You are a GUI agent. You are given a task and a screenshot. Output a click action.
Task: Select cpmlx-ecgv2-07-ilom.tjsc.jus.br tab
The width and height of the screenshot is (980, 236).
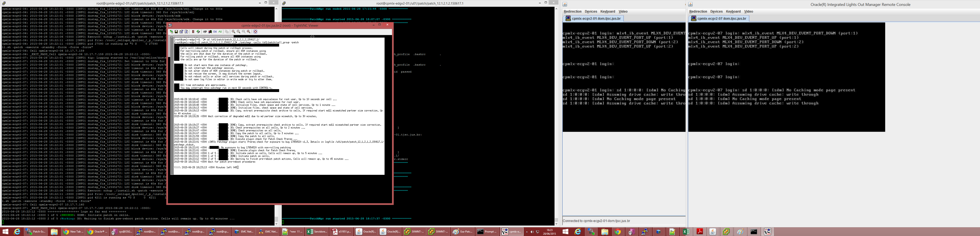[x=719, y=18]
